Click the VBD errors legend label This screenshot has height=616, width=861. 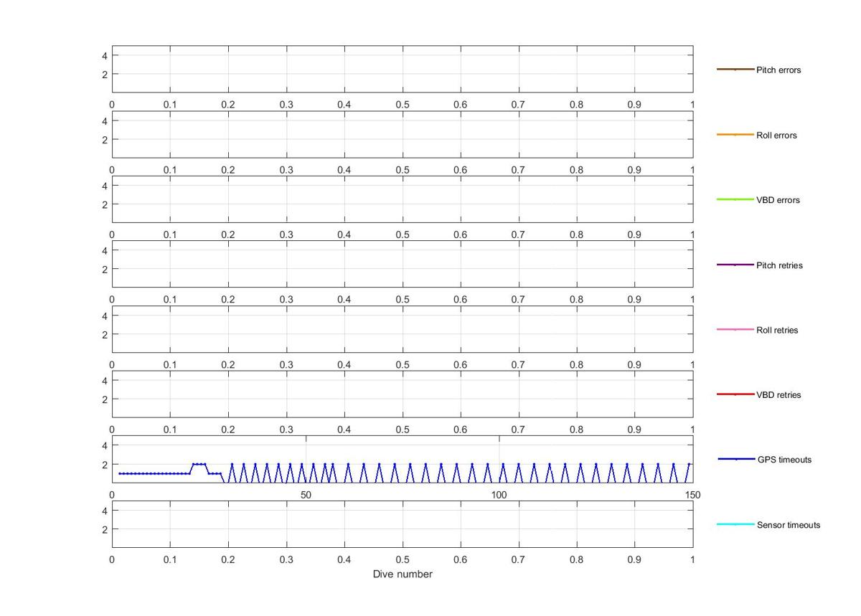778,200
